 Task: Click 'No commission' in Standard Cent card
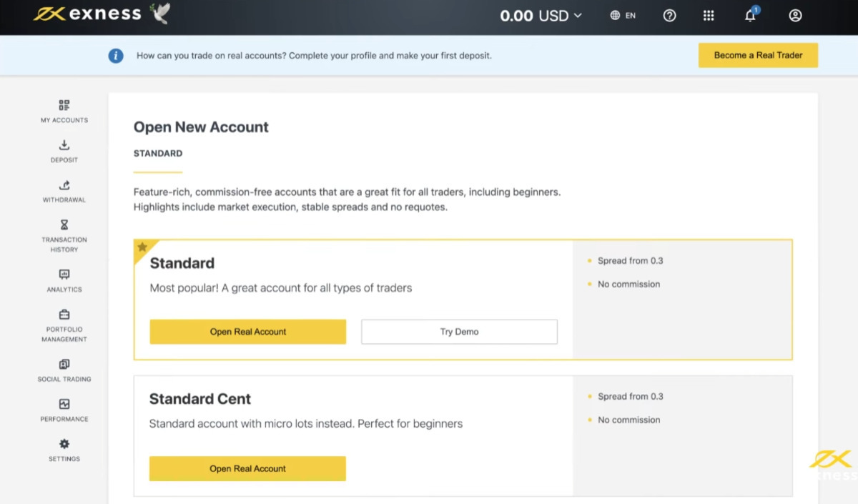point(628,420)
